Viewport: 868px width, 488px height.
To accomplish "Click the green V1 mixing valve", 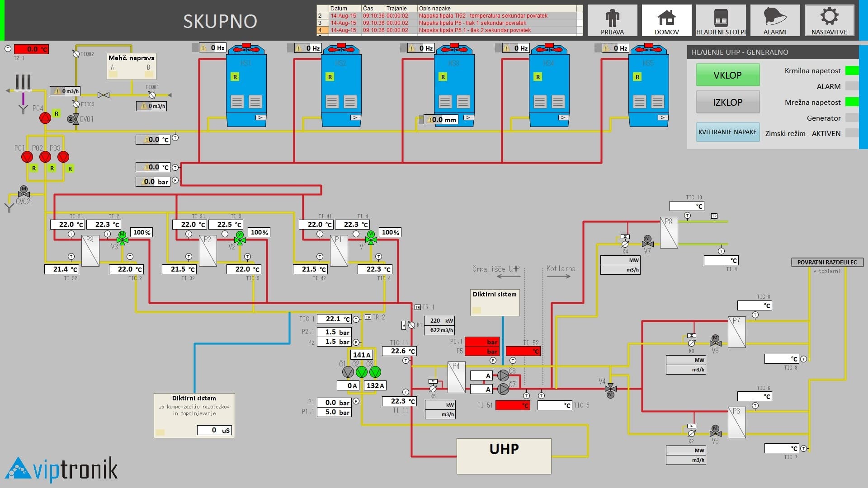I will click(x=371, y=238).
